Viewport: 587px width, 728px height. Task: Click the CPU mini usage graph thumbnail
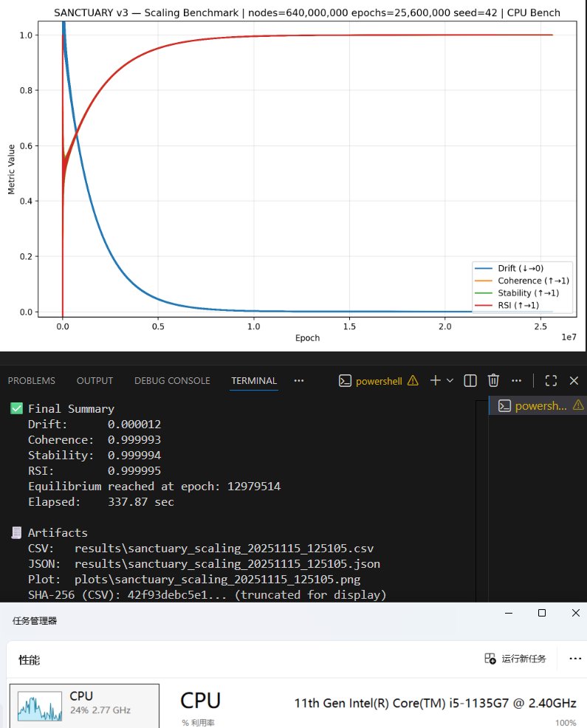(40, 706)
